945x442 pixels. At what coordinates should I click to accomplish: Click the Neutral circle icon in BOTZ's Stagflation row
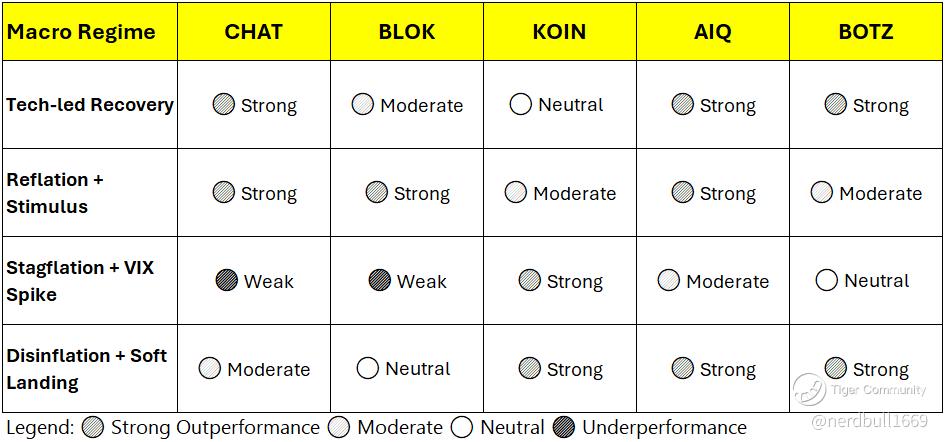(x=826, y=280)
